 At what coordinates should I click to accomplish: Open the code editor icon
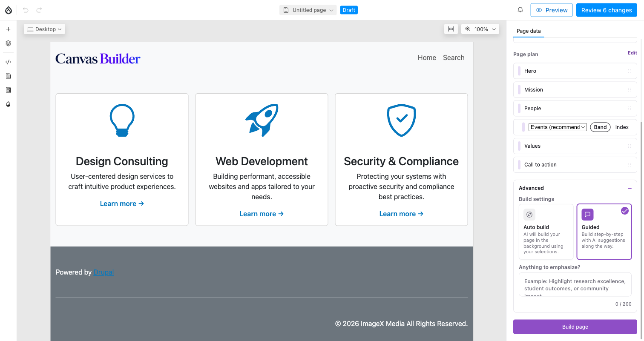click(x=8, y=62)
